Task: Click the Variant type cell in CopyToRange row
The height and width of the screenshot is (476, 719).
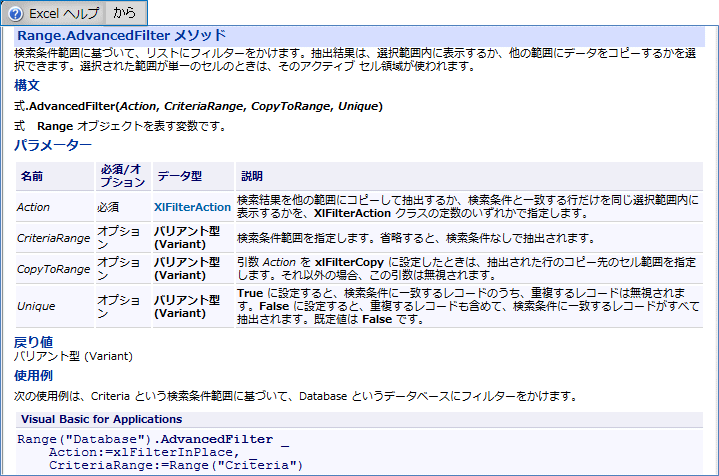Action: pyautogui.click(x=193, y=269)
